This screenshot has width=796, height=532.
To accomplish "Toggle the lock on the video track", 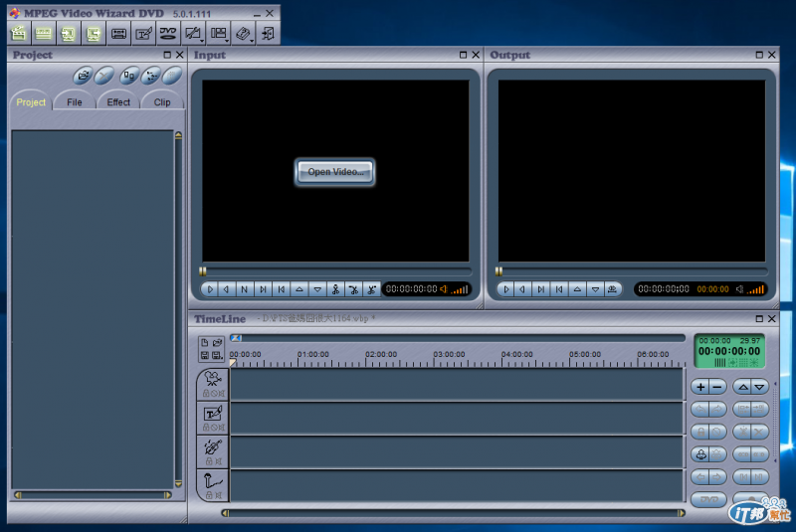I will 206,393.
